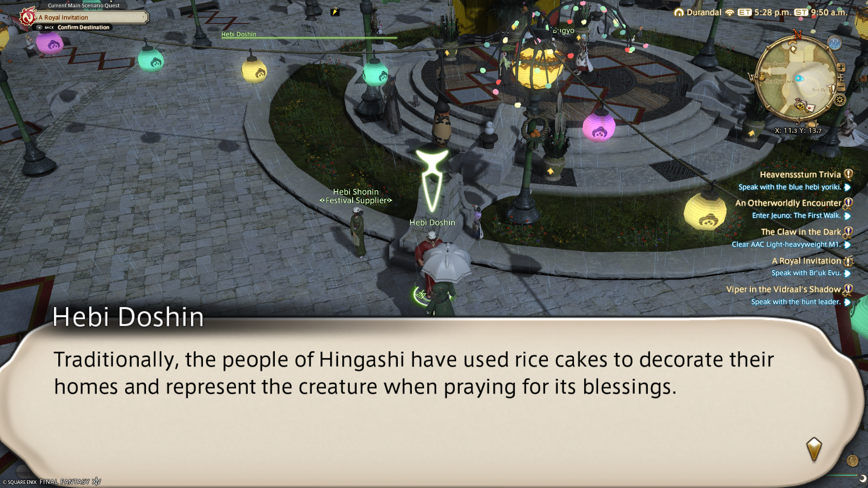Zoom out the minimap with minus button
This screenshot has height=488, width=868.
pos(841,86)
